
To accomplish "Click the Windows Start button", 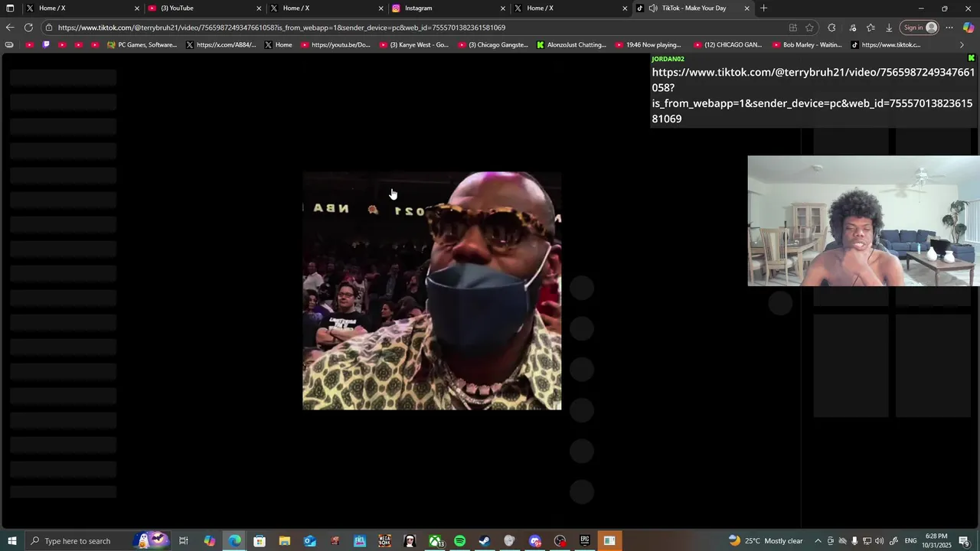I will click(x=11, y=541).
